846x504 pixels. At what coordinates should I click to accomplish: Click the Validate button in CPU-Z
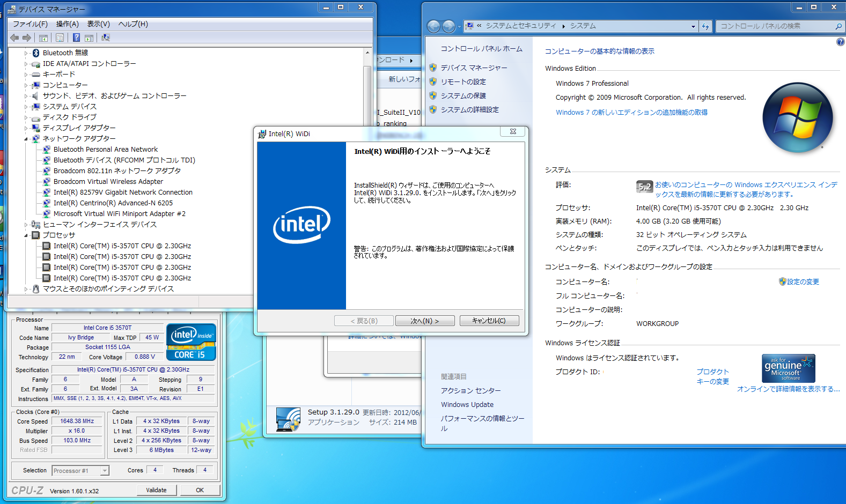pyautogui.click(x=156, y=490)
